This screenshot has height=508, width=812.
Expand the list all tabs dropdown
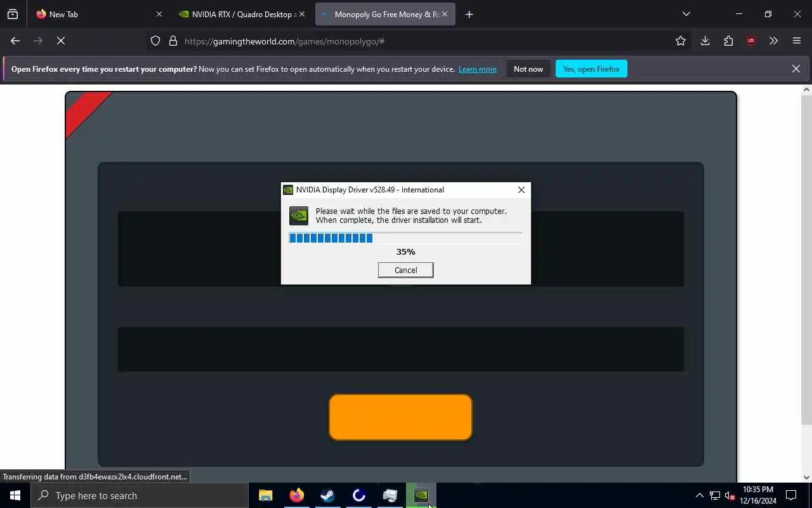pyautogui.click(x=686, y=14)
